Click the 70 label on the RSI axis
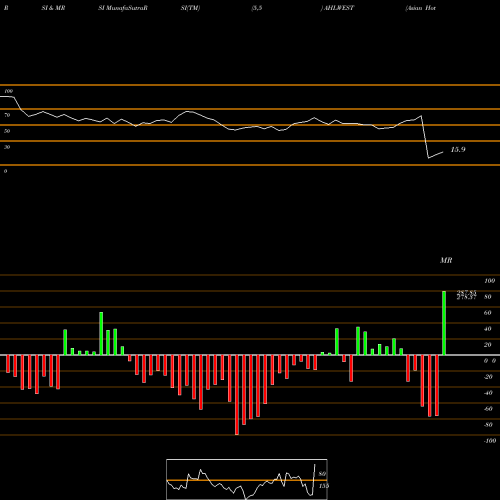 7,115
